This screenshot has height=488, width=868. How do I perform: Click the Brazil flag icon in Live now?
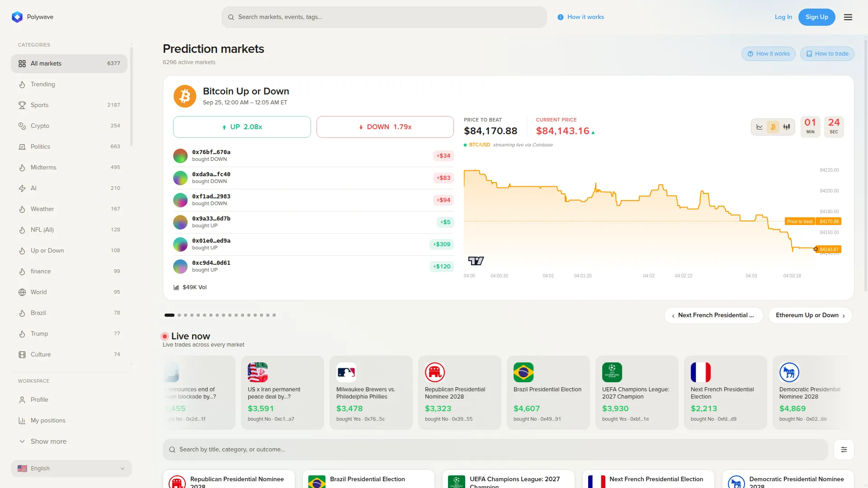[x=524, y=372]
